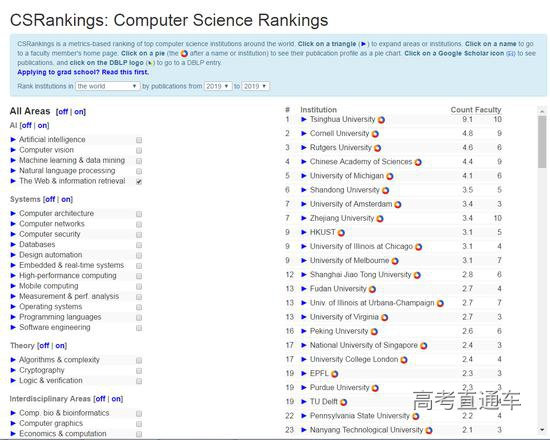This screenshot has height=440, width=550.
Task: Check the Computer vision area
Action: tap(139, 151)
